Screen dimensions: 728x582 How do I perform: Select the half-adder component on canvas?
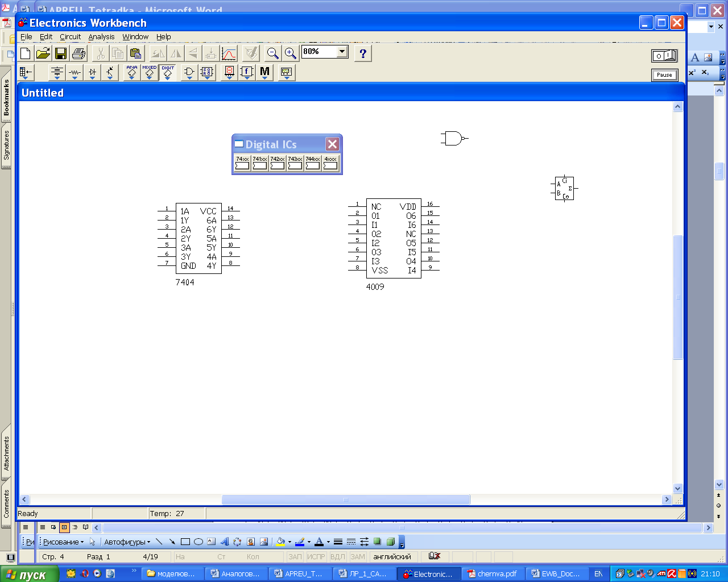(565, 189)
